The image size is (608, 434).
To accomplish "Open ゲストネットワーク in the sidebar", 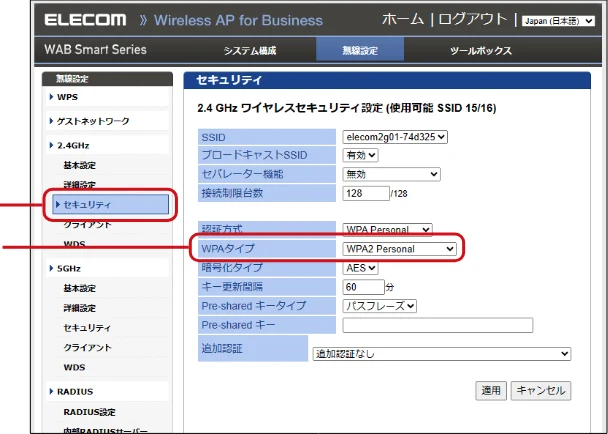I will tap(93, 121).
